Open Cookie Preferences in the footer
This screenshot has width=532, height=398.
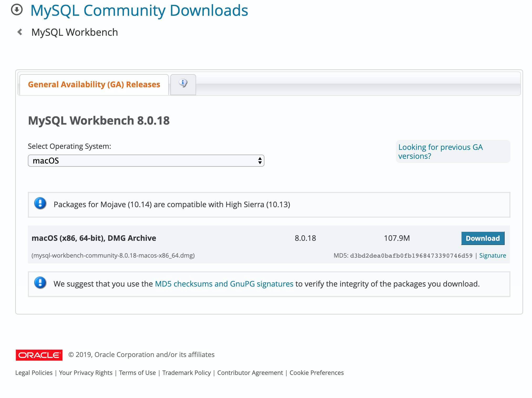[x=316, y=373]
